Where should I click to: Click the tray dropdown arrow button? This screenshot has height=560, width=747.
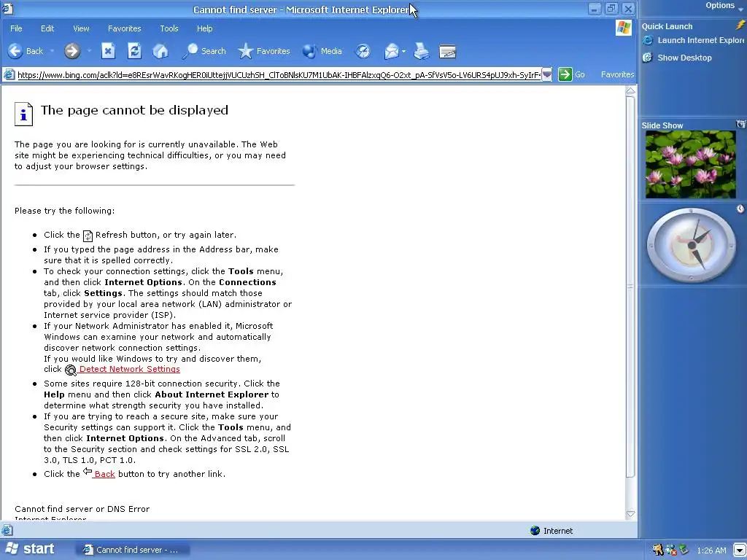point(740,551)
